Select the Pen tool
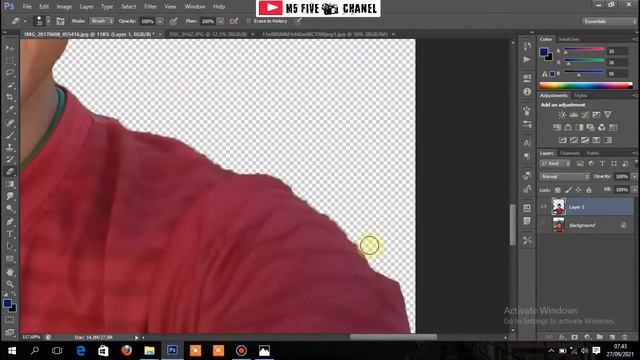Screen dimensions: 640x360 pyautogui.click(x=10, y=222)
